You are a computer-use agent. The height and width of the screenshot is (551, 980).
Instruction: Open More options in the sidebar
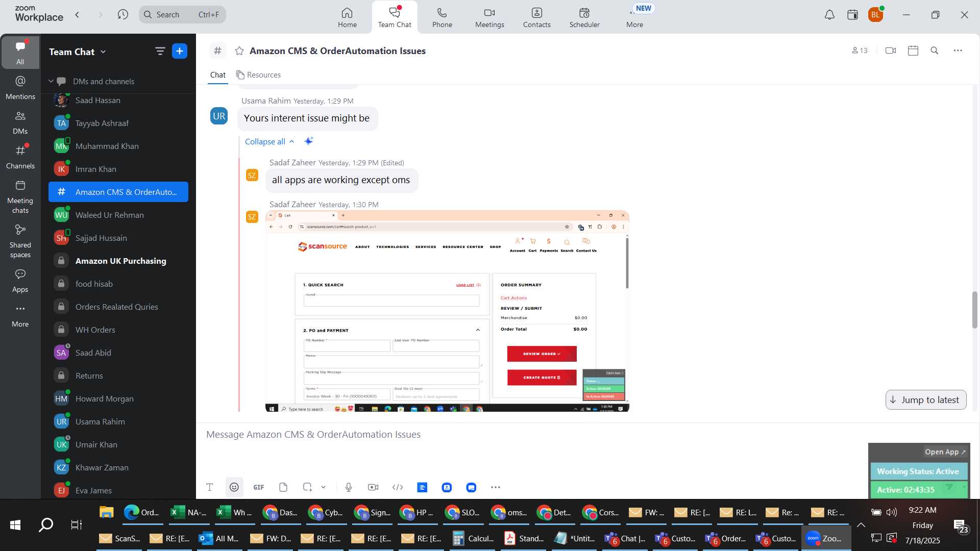[x=20, y=315]
